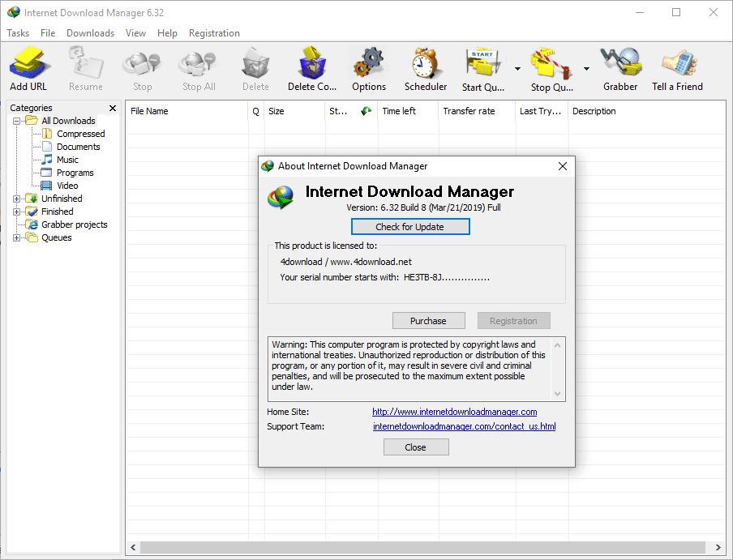Click the IDM logo in About dialog

(281, 197)
